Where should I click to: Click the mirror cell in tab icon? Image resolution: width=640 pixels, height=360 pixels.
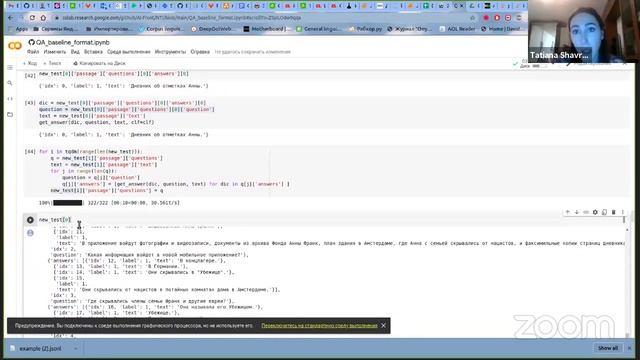[x=604, y=212]
